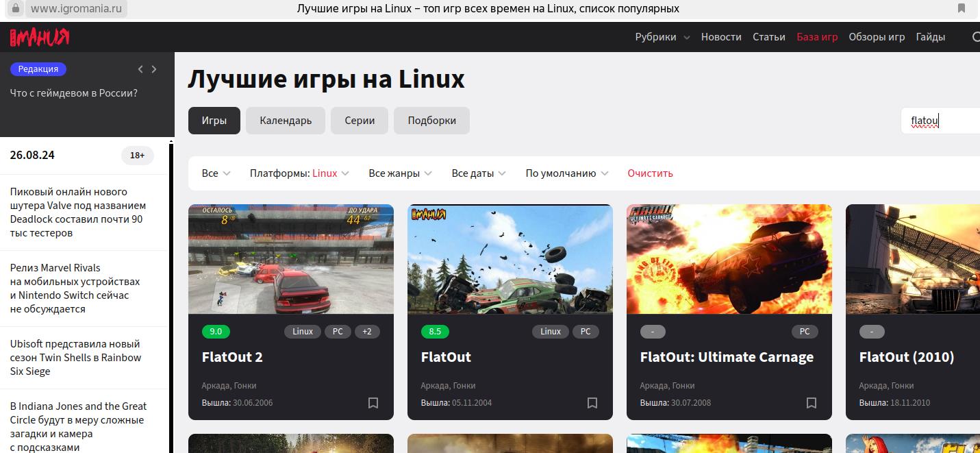The image size is (980, 453).
Task: Open Гайды in the top menu
Action: pyautogui.click(x=931, y=37)
